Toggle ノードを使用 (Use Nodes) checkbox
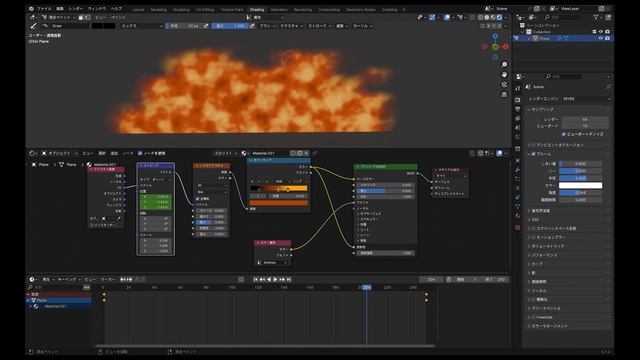The height and width of the screenshot is (360, 640). click(140, 153)
